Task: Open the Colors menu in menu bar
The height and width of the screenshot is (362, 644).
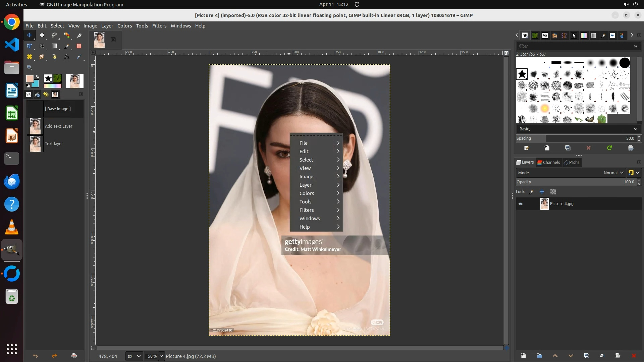Action: [124, 26]
